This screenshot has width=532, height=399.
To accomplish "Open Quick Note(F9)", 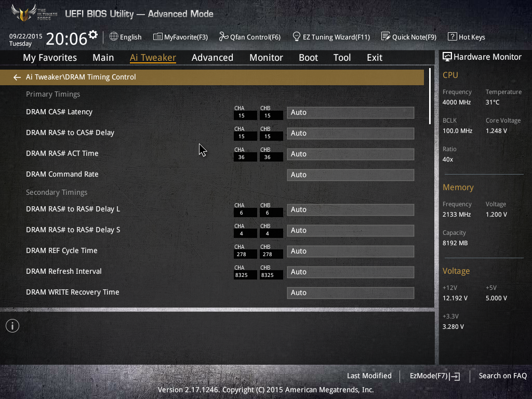I will click(x=414, y=37).
